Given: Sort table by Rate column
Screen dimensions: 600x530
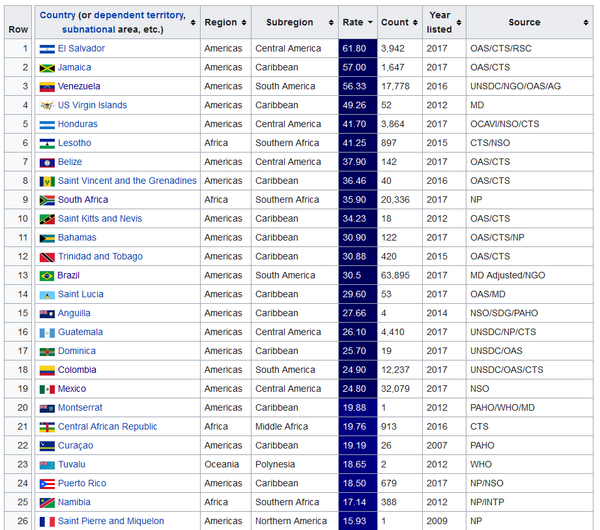Looking at the screenshot, I should pos(357,22).
